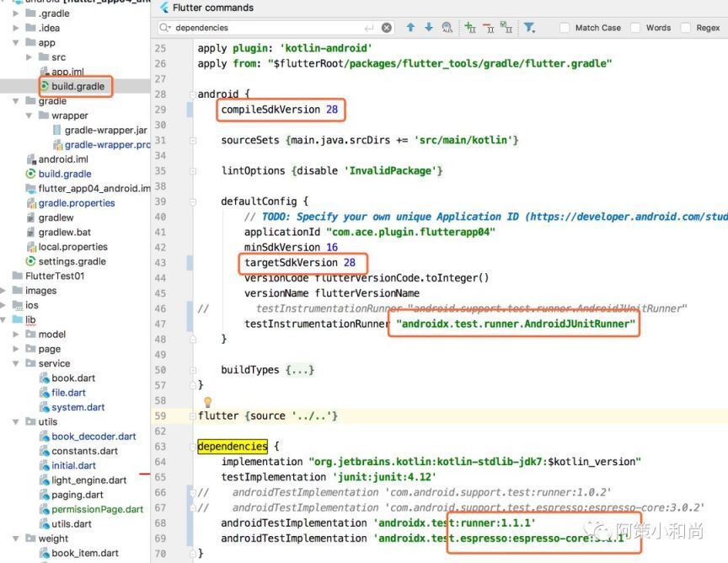Click the search magnifier icon in find field

(x=164, y=28)
